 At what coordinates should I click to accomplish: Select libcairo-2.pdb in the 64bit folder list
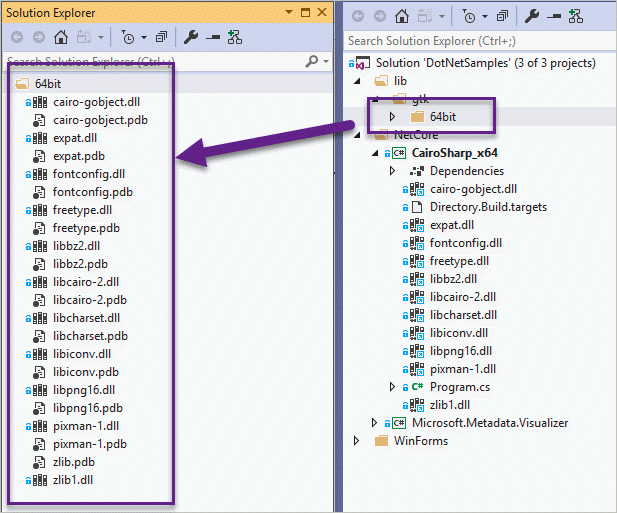[x=89, y=299]
